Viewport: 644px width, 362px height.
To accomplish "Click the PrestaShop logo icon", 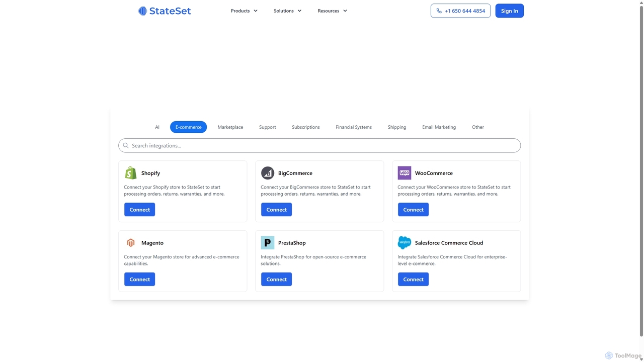I will tap(268, 243).
